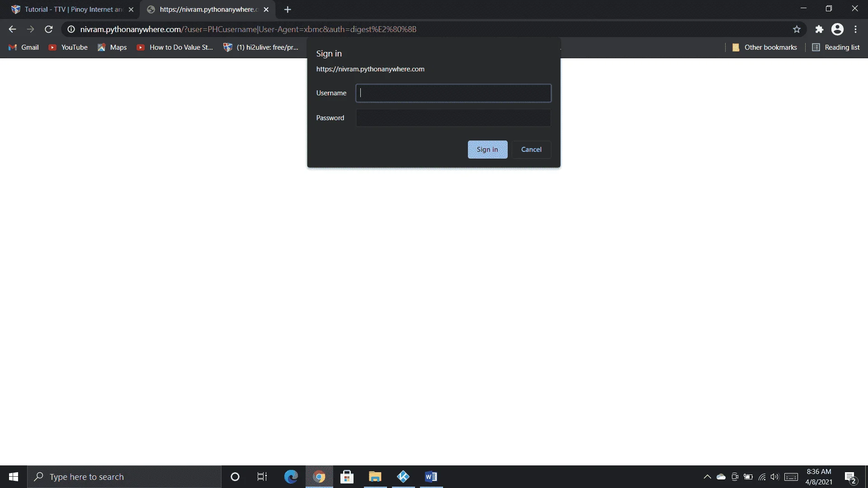868x488 pixels.
Task: Focus the Password input field
Action: tap(453, 118)
